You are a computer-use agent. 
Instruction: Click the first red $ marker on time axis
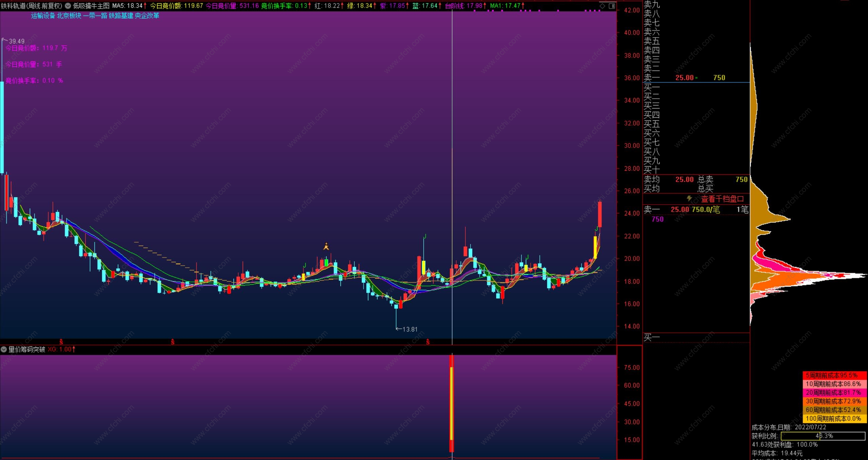click(61, 342)
